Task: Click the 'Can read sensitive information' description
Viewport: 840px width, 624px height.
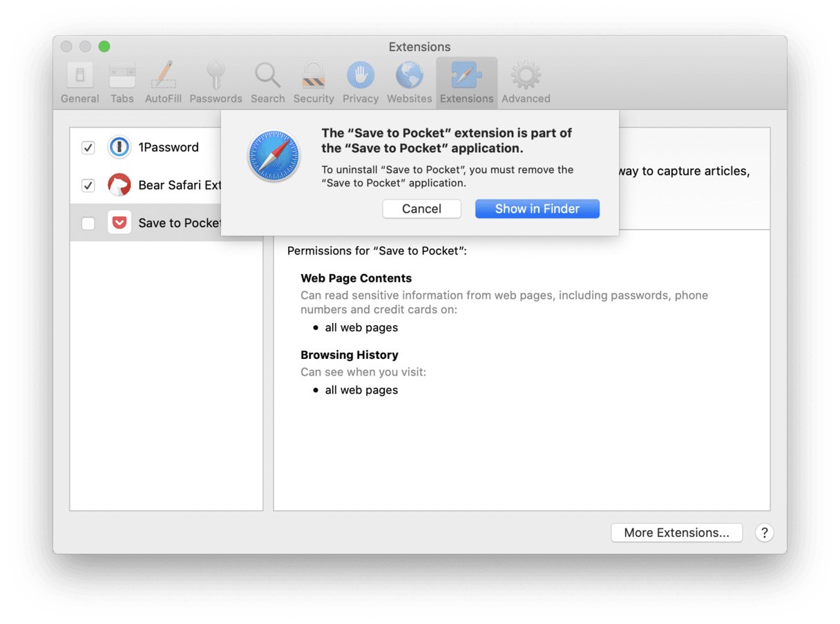Action: (504, 302)
